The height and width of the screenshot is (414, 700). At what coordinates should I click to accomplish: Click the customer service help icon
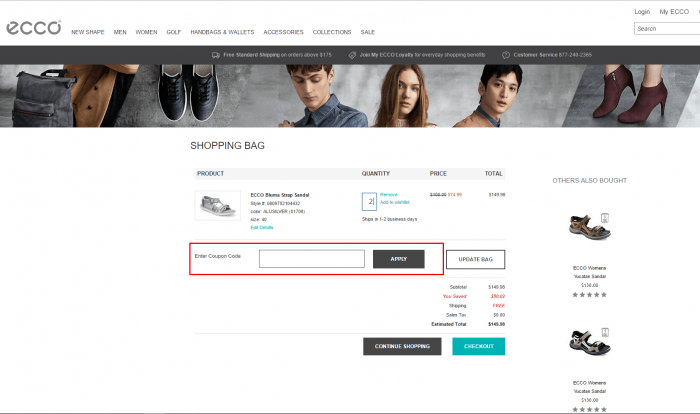coord(506,55)
